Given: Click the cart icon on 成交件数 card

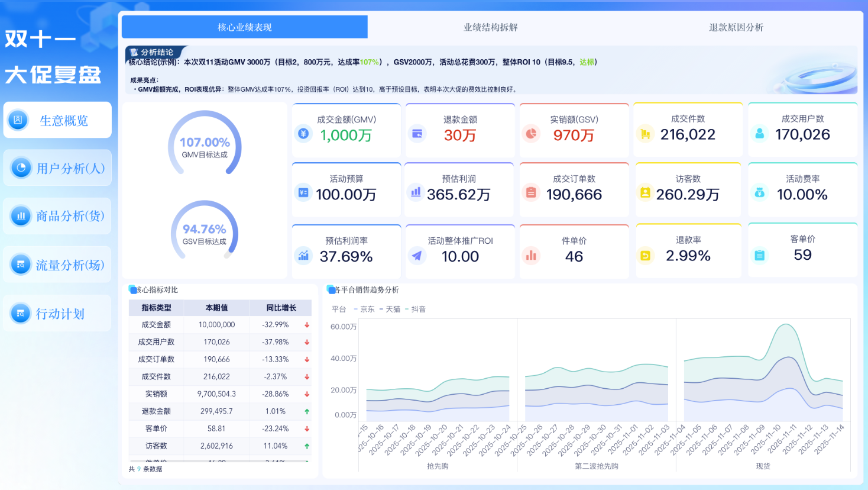Looking at the screenshot, I should click(x=646, y=134).
